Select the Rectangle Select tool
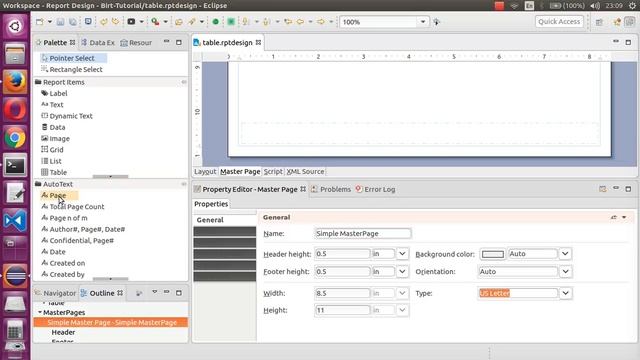 76,69
